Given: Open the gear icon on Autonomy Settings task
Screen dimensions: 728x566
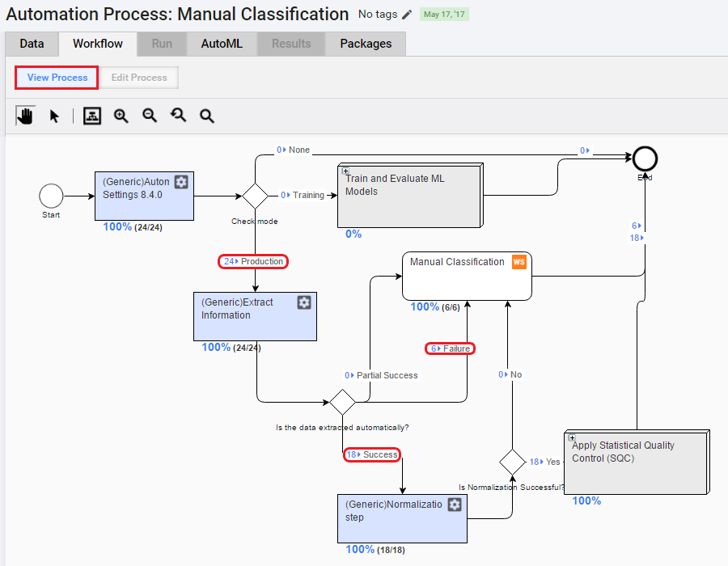Looking at the screenshot, I should click(181, 182).
